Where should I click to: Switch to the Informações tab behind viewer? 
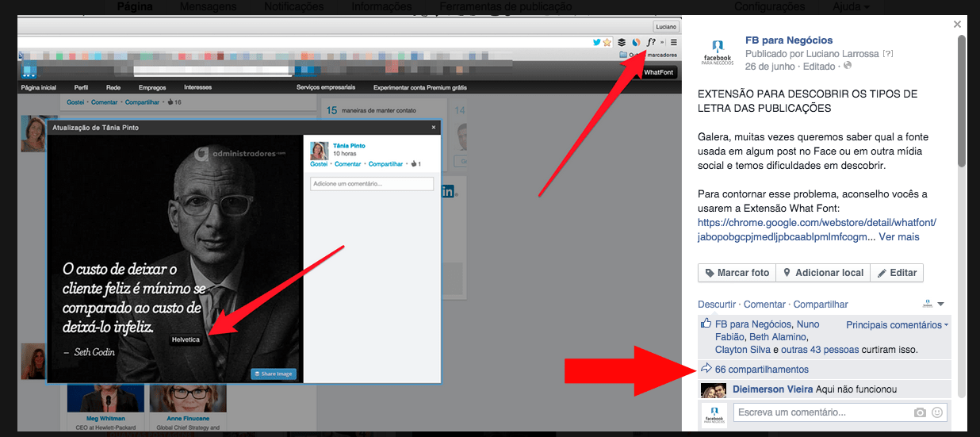(x=381, y=6)
